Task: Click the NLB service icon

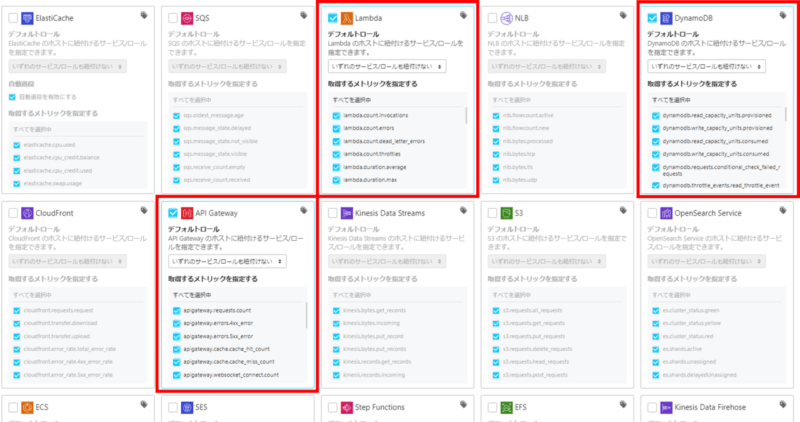Action: [x=507, y=18]
